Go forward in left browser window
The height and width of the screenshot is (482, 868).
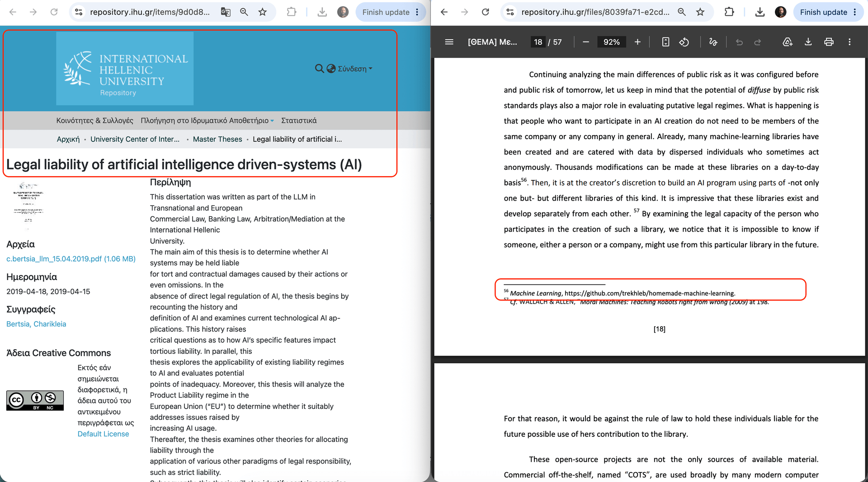tap(33, 12)
